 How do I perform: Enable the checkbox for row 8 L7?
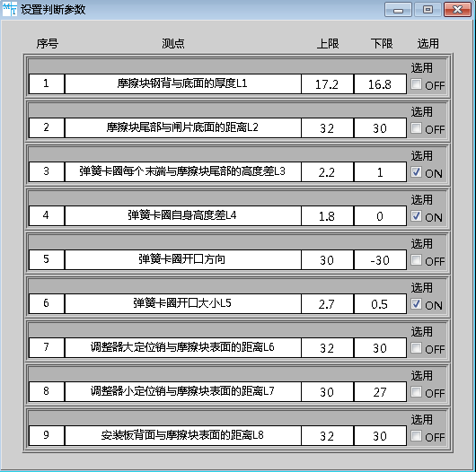pyautogui.click(x=416, y=392)
